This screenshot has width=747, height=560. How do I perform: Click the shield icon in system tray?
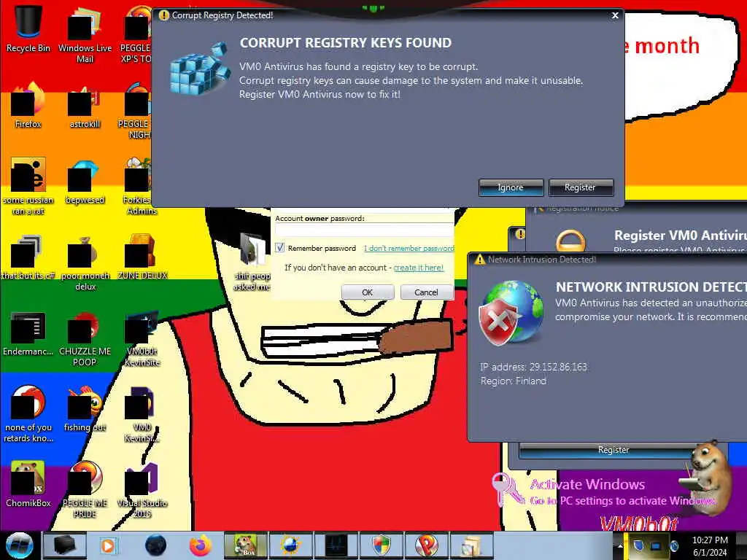point(638,545)
